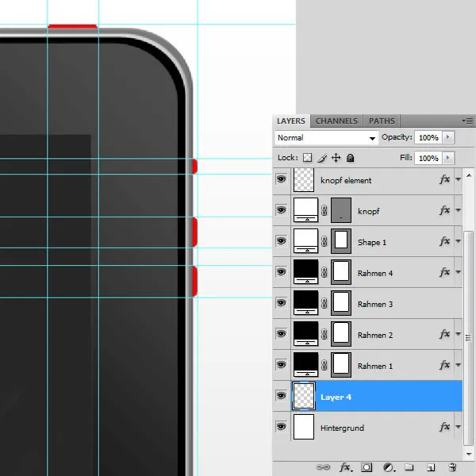The image size is (476, 476).
Task: Click fx icon on knopf element layer
Action: point(445,180)
